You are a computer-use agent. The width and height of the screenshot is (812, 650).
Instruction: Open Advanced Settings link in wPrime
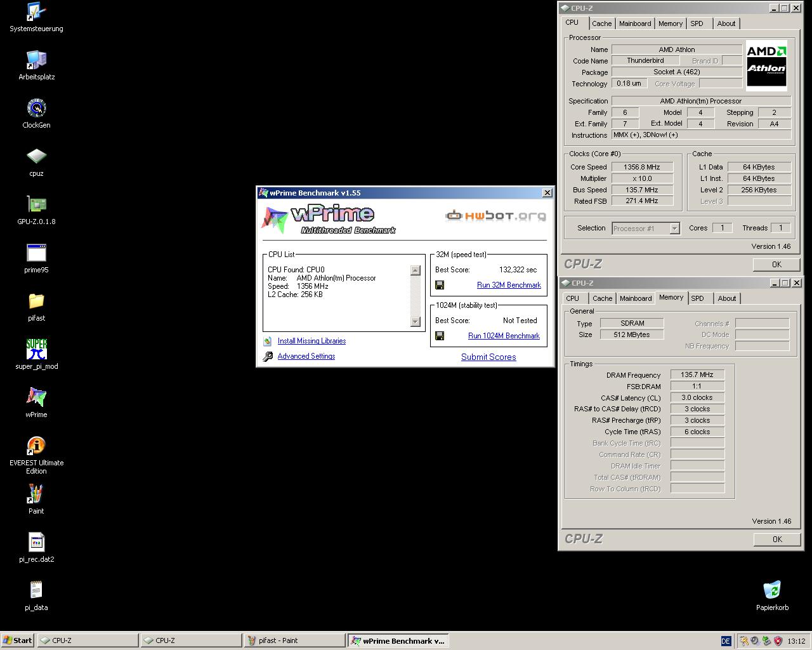tap(306, 357)
